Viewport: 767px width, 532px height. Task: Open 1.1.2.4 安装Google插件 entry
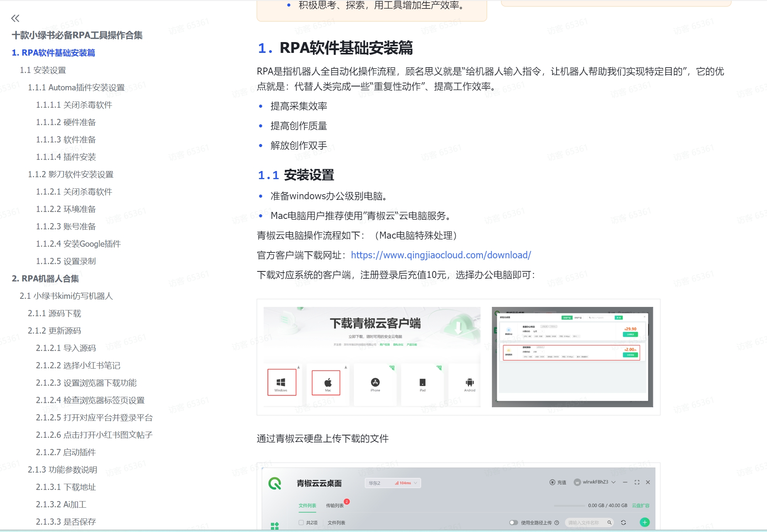pyautogui.click(x=78, y=244)
